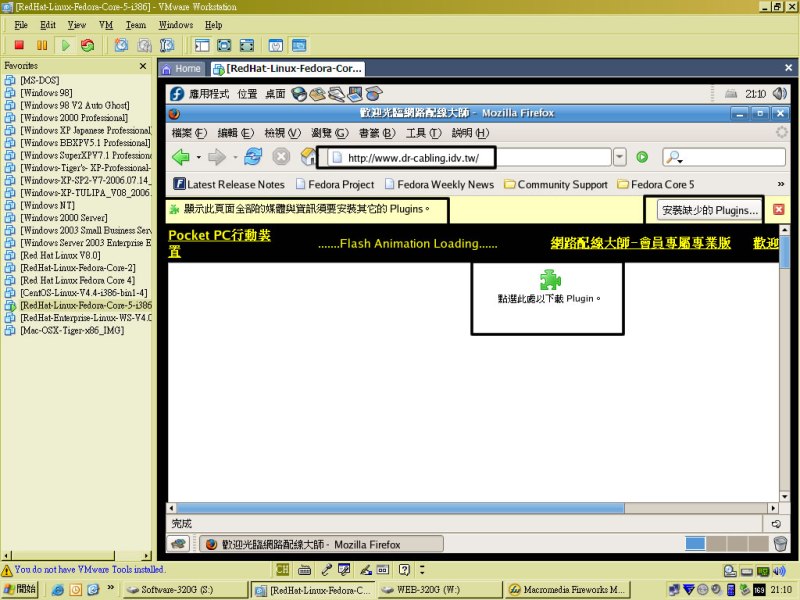Click the VMware Quick Switch icon
The image size is (800, 600).
[x=247, y=45]
